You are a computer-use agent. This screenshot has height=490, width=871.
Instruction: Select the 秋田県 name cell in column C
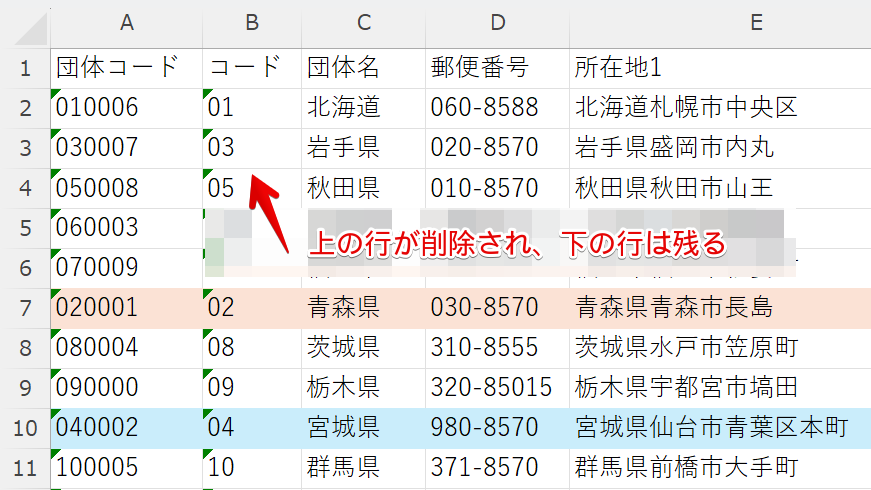coord(363,189)
